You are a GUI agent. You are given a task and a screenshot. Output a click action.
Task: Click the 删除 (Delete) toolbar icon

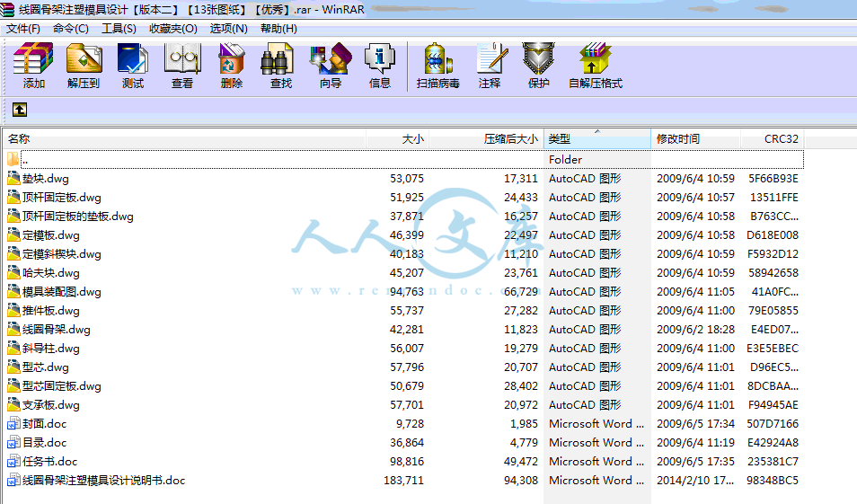(232, 58)
